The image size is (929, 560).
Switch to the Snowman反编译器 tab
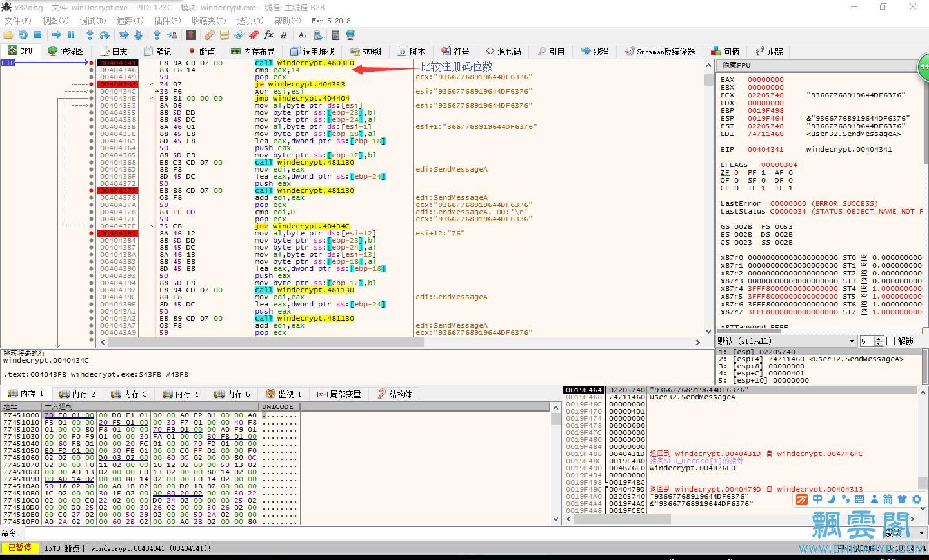660,51
